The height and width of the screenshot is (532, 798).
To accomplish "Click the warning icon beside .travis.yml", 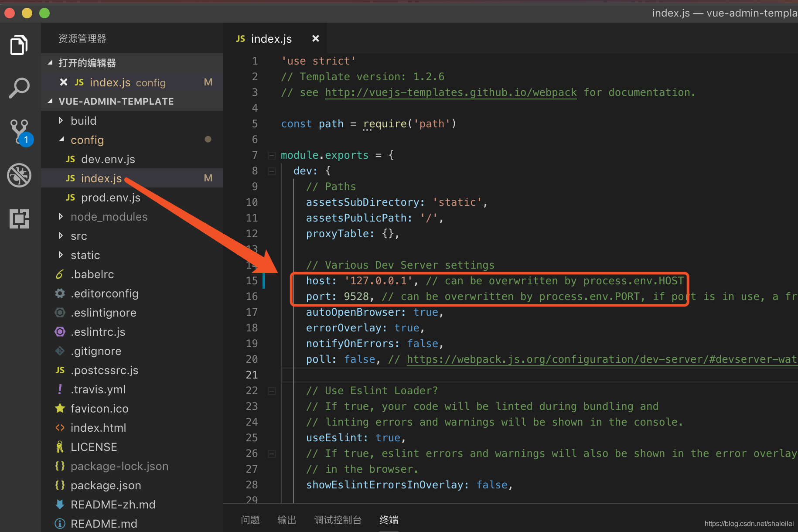I will click(x=60, y=389).
